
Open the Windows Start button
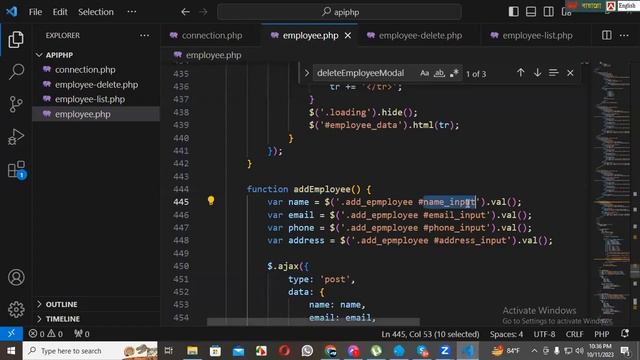tap(11, 351)
